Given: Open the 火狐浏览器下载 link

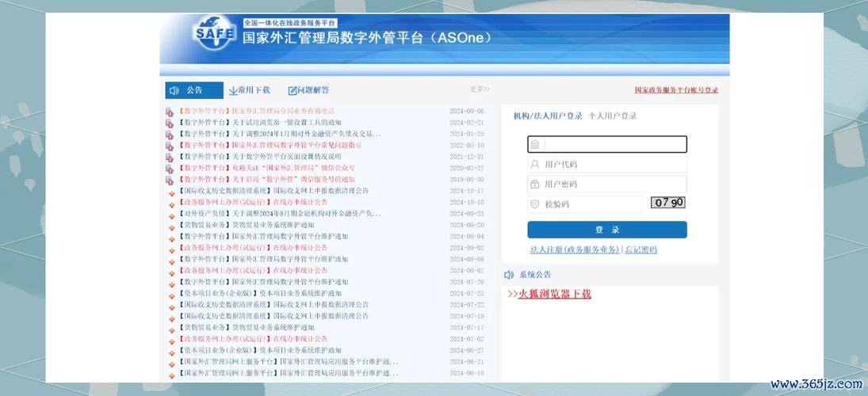Looking at the screenshot, I should 555,295.
